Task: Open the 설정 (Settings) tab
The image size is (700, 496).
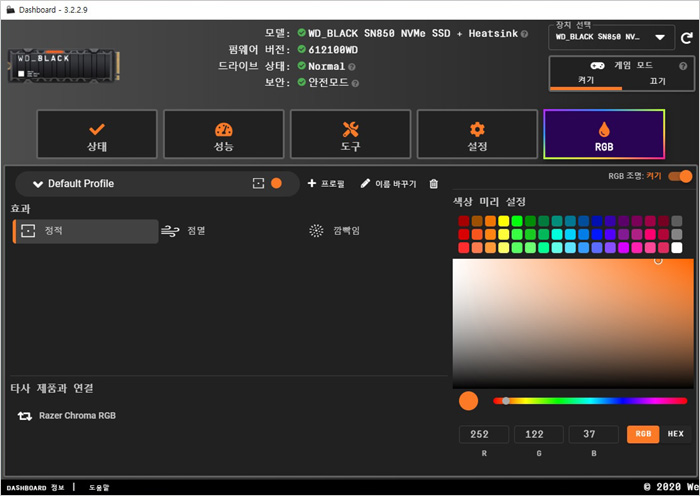Action: (x=477, y=134)
